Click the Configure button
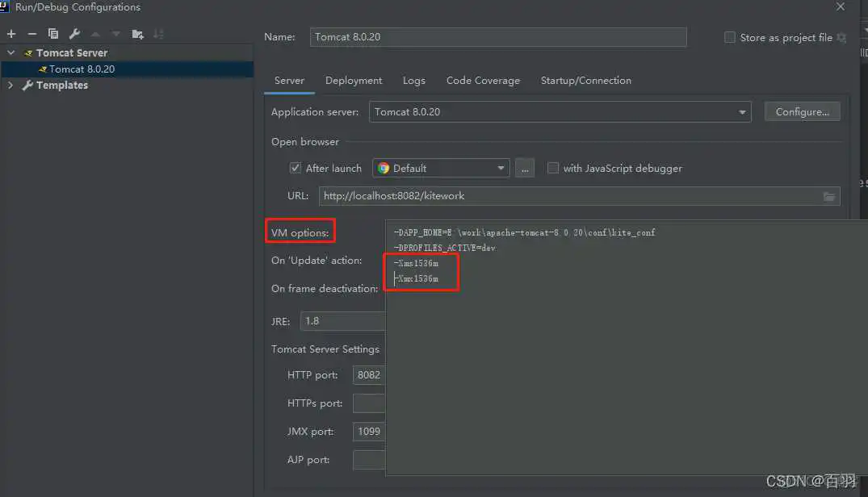 click(802, 111)
